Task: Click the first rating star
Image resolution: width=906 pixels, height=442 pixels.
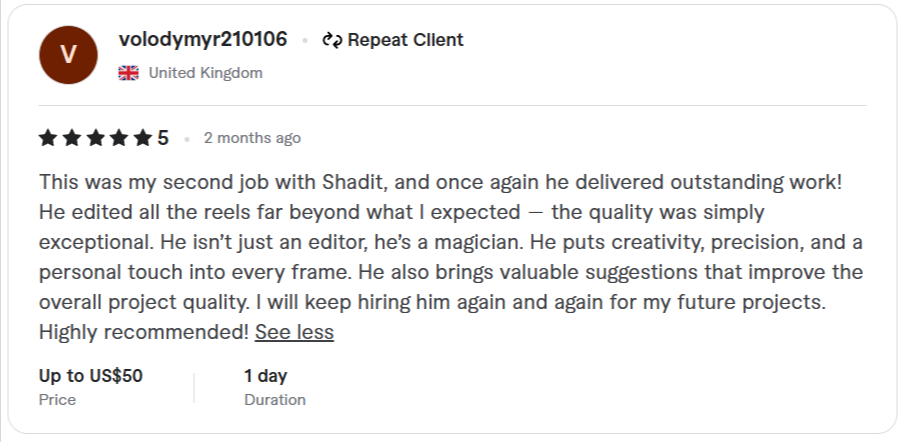Action: click(49, 138)
